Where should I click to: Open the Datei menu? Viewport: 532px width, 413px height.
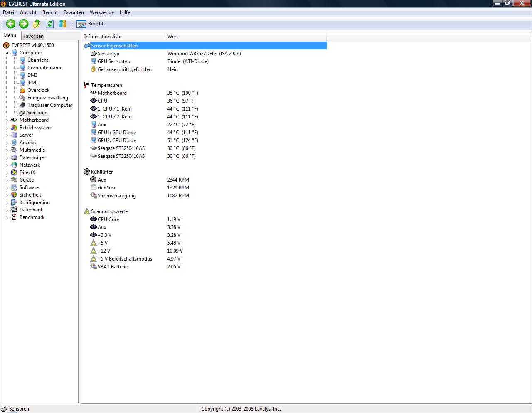click(8, 12)
